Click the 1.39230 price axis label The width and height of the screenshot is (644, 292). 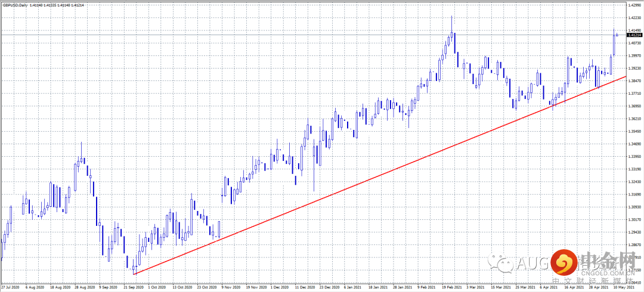(635, 68)
